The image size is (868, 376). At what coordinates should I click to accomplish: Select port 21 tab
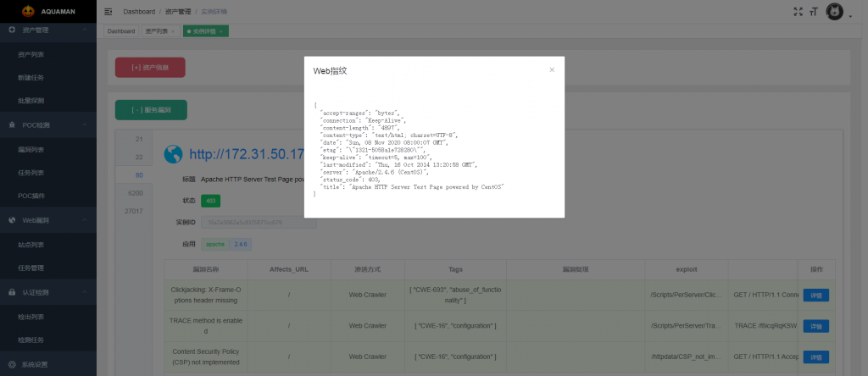pyautogui.click(x=133, y=140)
